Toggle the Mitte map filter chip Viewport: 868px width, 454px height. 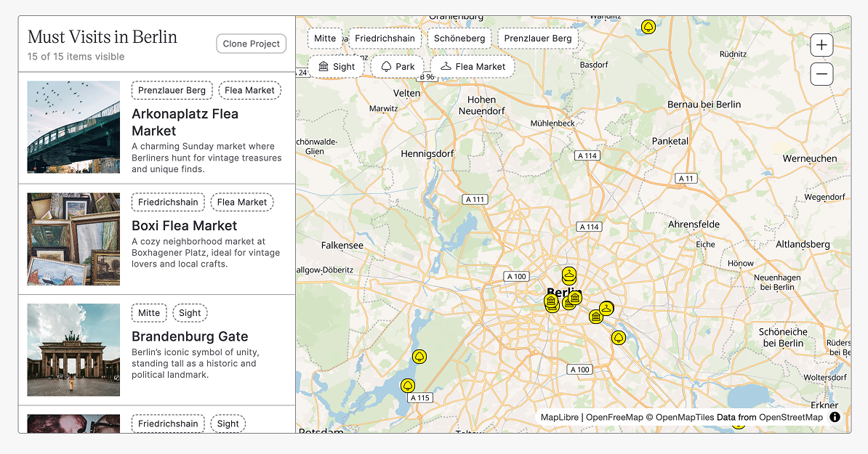pyautogui.click(x=325, y=38)
